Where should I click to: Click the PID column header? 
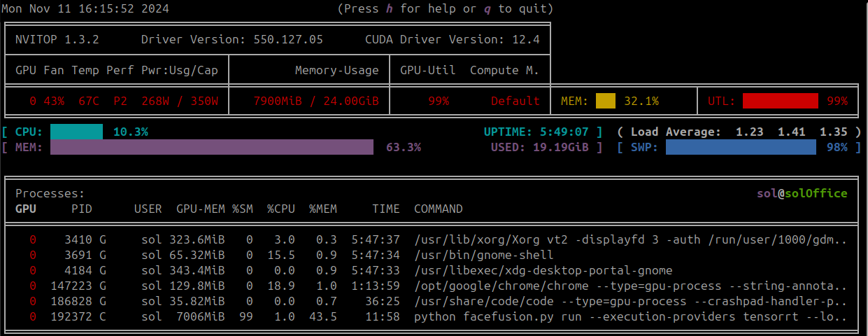click(82, 209)
